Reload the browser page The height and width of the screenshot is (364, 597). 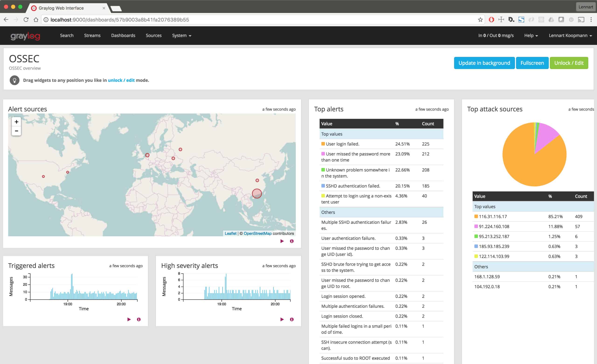click(26, 20)
